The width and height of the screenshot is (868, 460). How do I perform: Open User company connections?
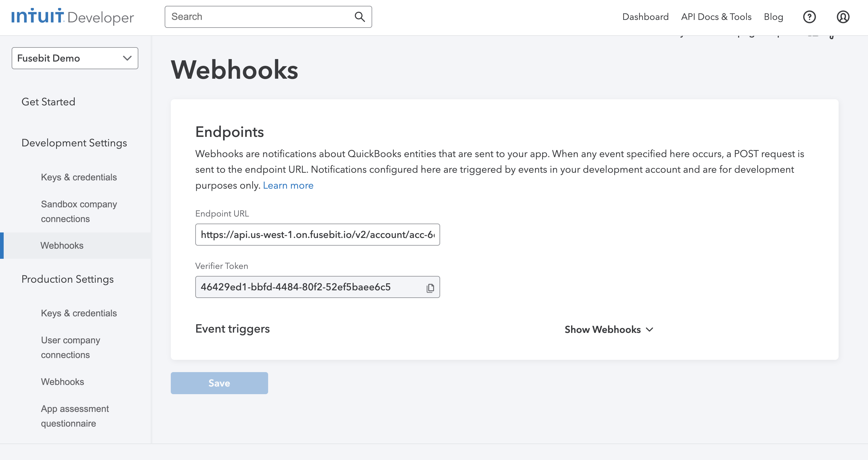tap(70, 347)
